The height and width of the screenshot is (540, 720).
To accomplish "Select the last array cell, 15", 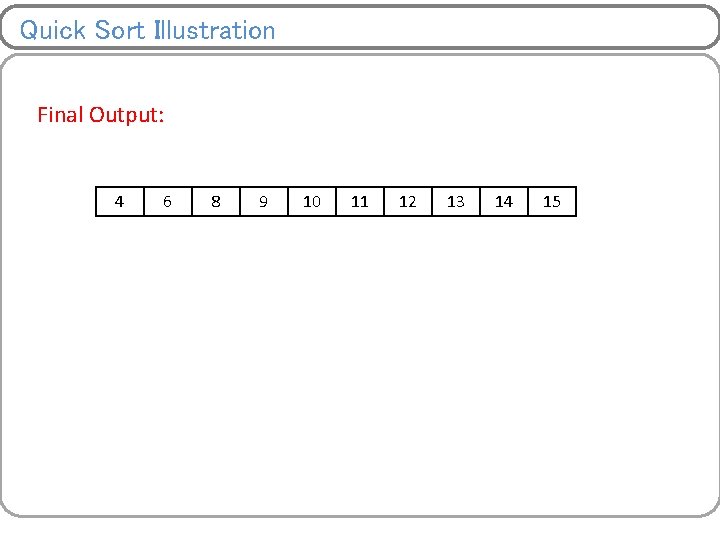I will tap(552, 201).
